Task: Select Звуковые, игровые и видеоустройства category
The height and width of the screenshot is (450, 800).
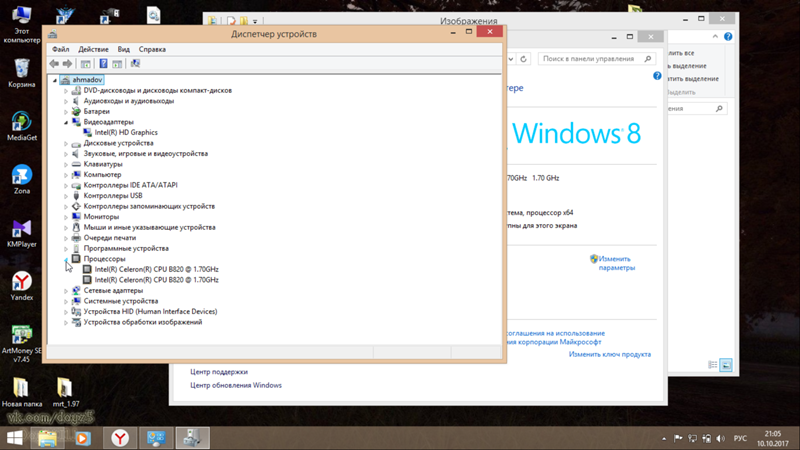Action: [145, 154]
